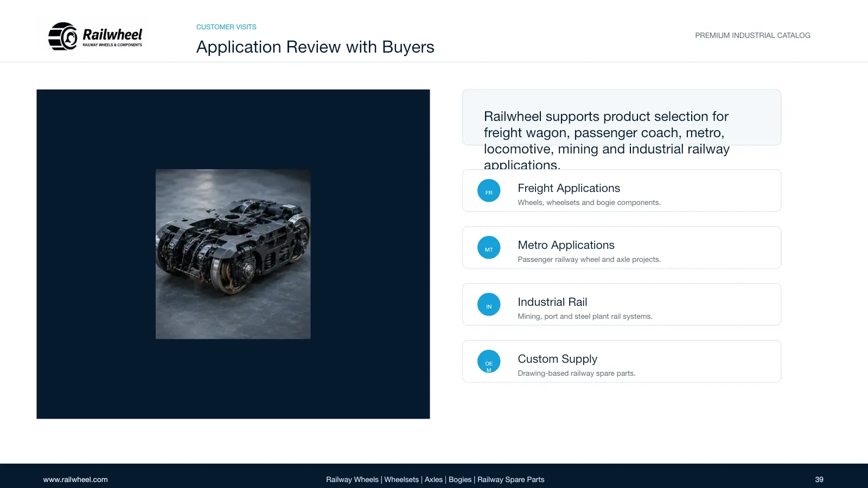The height and width of the screenshot is (488, 868).
Task: Select text 'Mining, port and steel plant rail systems.'
Action: point(585,317)
